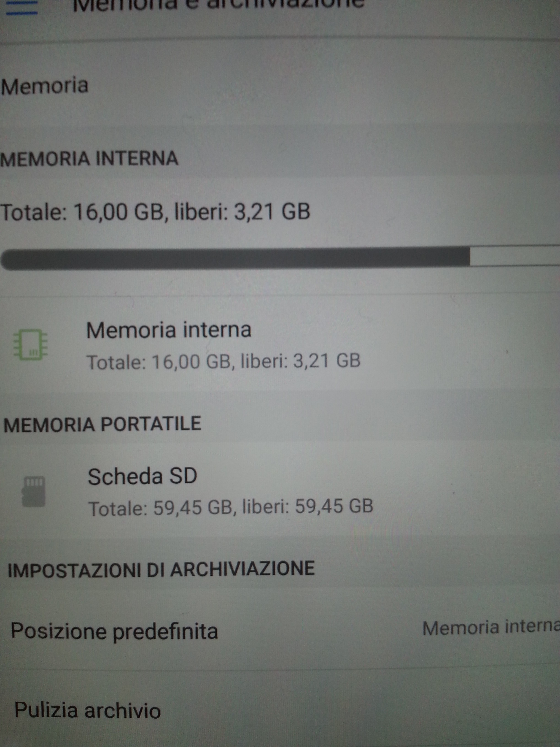Tap the IMPOSTAZIONI DI ARCHIVIAZIONE header
Image resolution: width=560 pixels, height=747 pixels.
tap(161, 569)
